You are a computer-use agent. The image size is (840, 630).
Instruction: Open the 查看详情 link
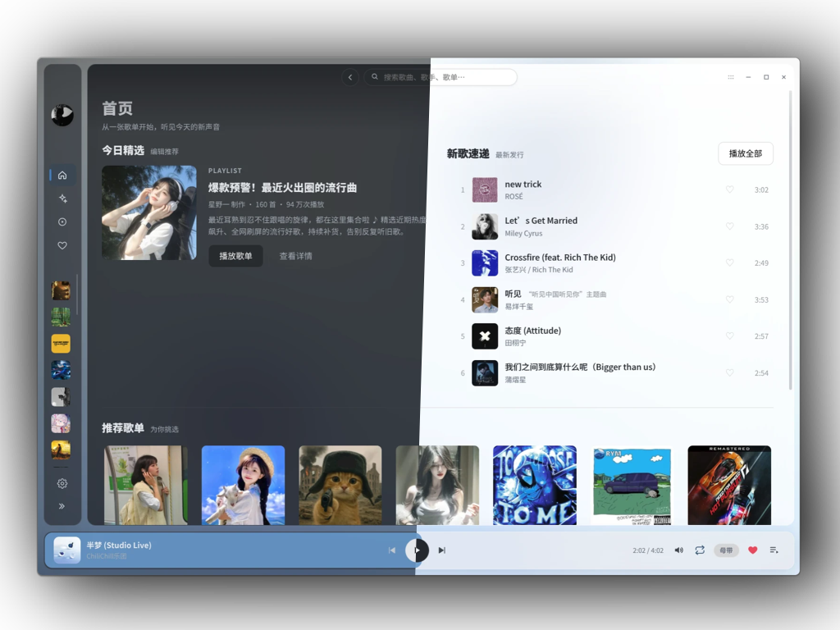click(x=295, y=256)
